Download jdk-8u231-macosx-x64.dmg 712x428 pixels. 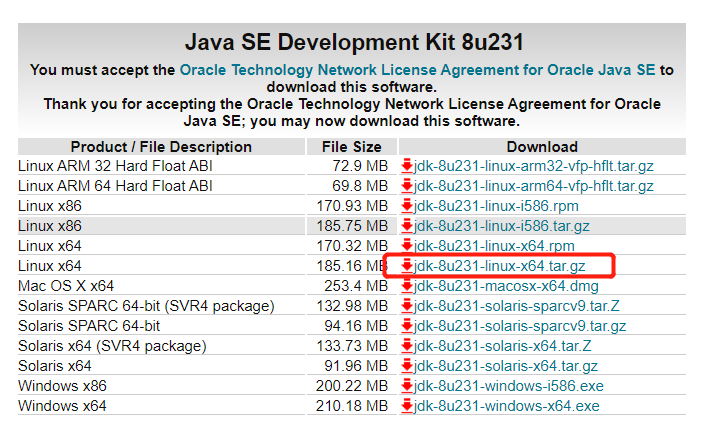click(506, 286)
